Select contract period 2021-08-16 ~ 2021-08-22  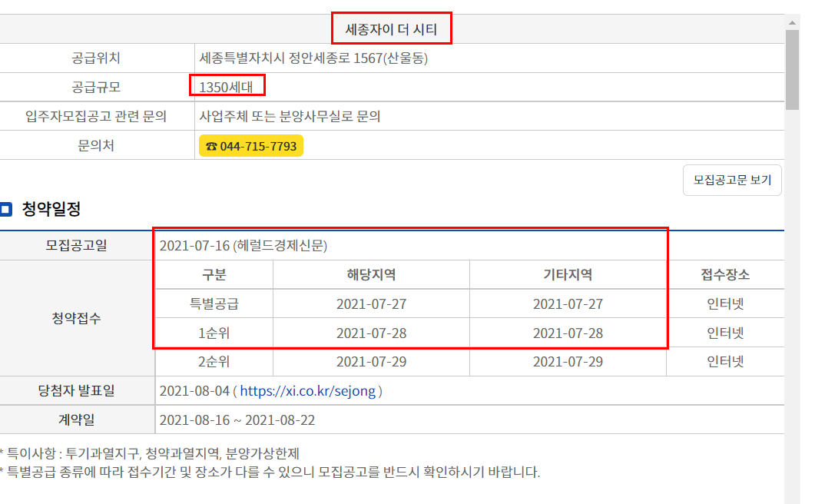[x=237, y=420]
